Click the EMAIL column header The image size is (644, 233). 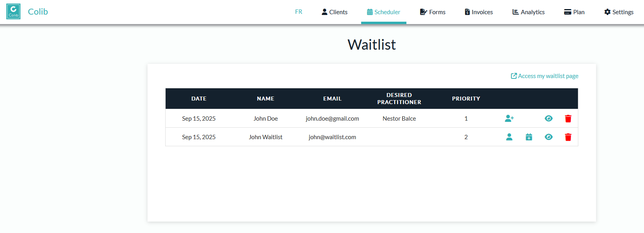pyautogui.click(x=332, y=99)
